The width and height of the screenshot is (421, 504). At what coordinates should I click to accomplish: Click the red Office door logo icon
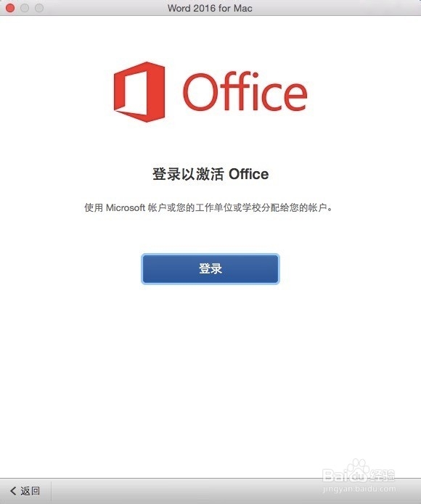tap(139, 92)
